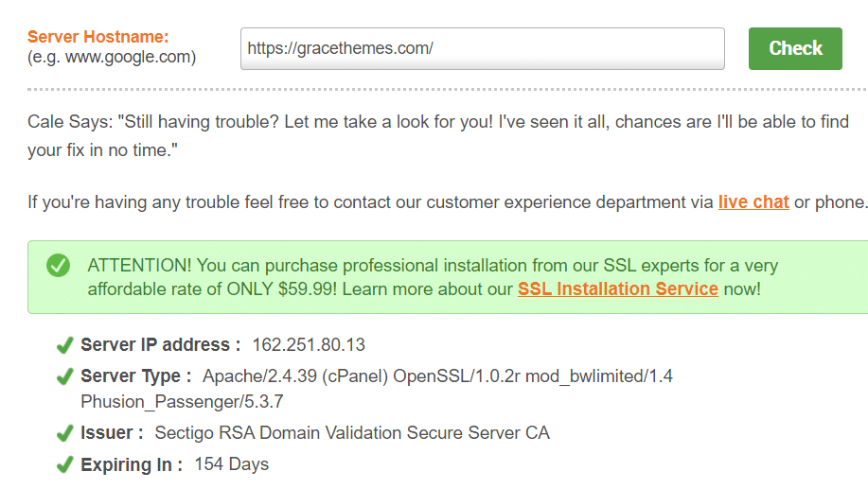This screenshot has width=868, height=489.
Task: Open the live chat link
Action: coord(753,202)
